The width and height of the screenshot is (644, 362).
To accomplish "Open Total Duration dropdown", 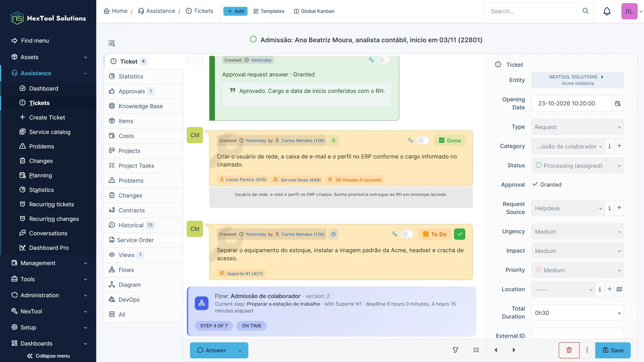I will coord(578,313).
